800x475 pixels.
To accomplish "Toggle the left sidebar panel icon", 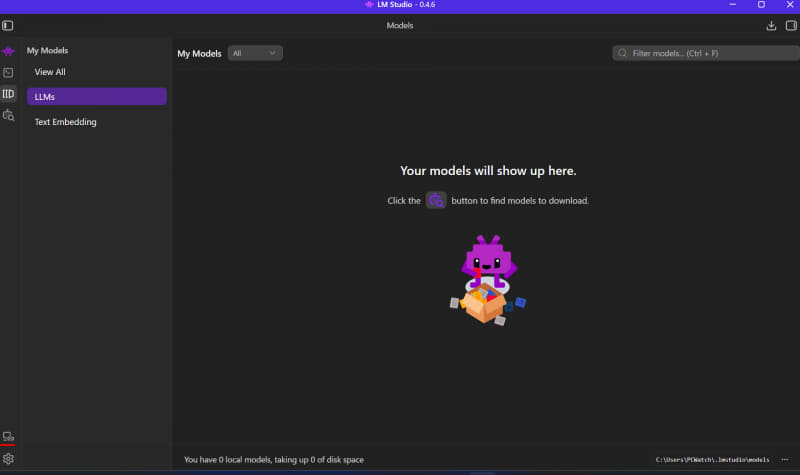I will [8, 26].
